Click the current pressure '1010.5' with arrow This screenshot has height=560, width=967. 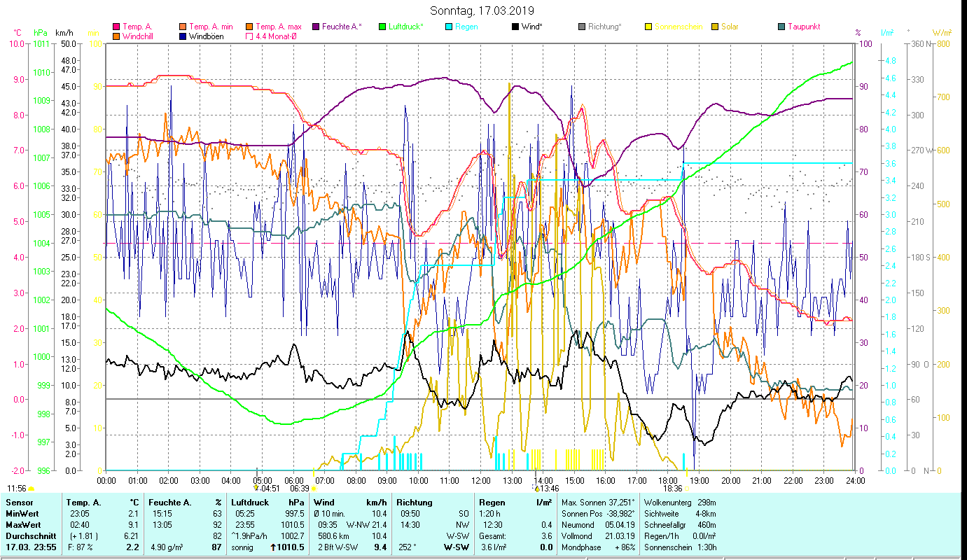[288, 547]
